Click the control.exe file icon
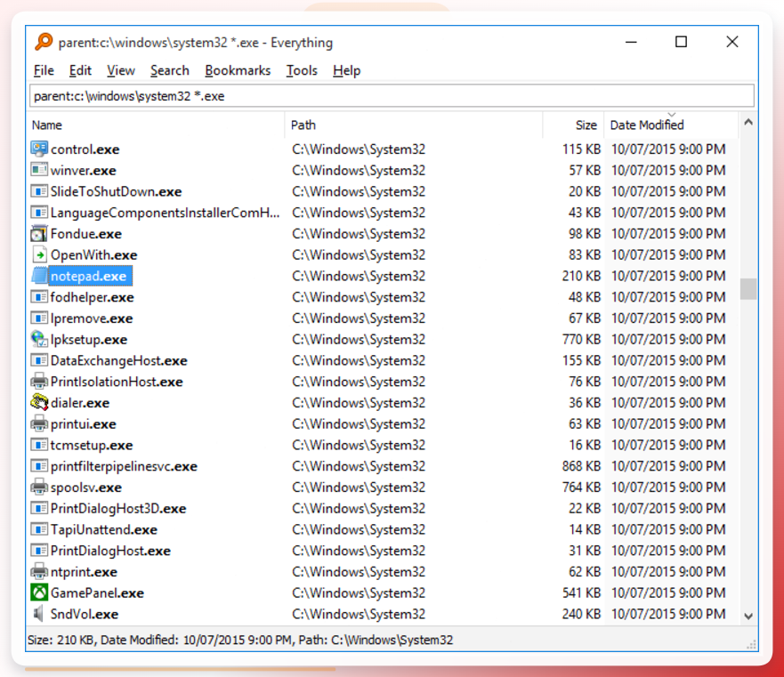The image size is (784, 677). click(39, 149)
